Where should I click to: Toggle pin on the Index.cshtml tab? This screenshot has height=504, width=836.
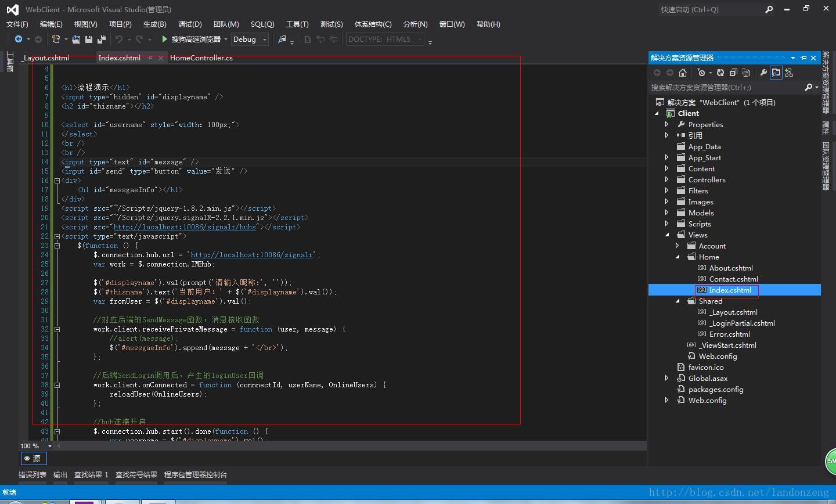point(150,58)
